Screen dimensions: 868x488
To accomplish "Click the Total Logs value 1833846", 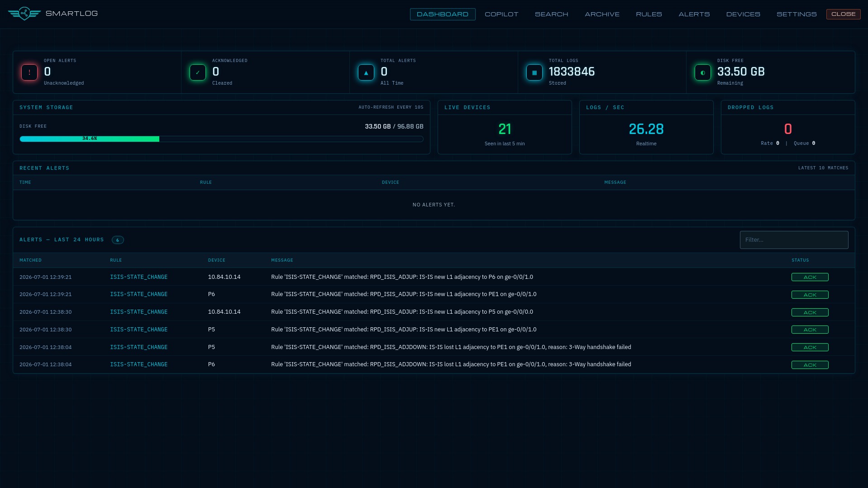I will (x=572, y=72).
